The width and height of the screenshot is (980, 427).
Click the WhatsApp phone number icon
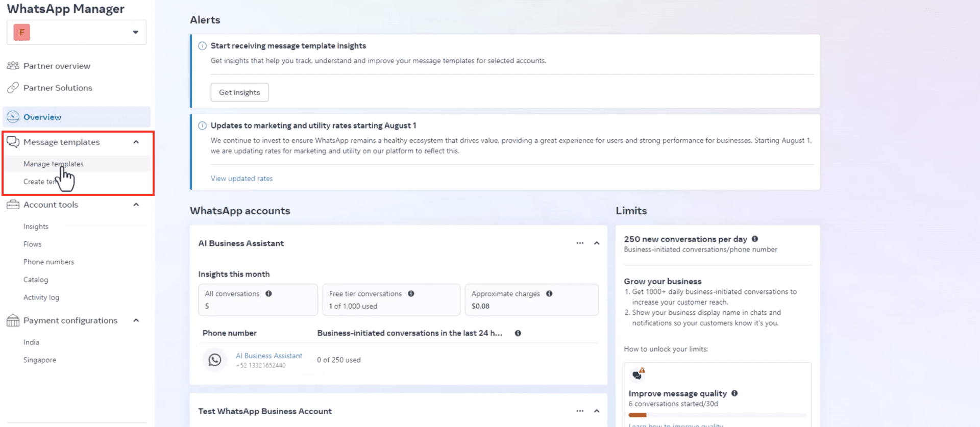pyautogui.click(x=215, y=360)
